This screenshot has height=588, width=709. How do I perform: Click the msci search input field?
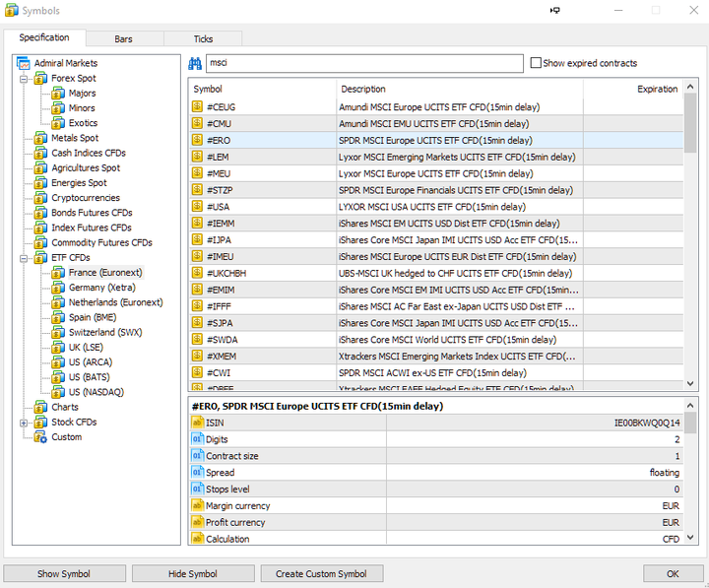coord(364,63)
